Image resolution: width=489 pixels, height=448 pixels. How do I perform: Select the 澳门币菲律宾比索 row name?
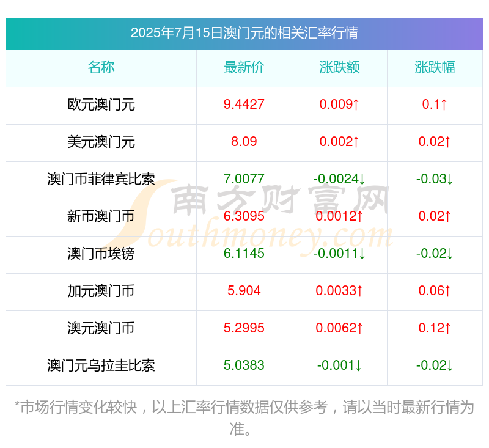pyautogui.click(x=101, y=179)
